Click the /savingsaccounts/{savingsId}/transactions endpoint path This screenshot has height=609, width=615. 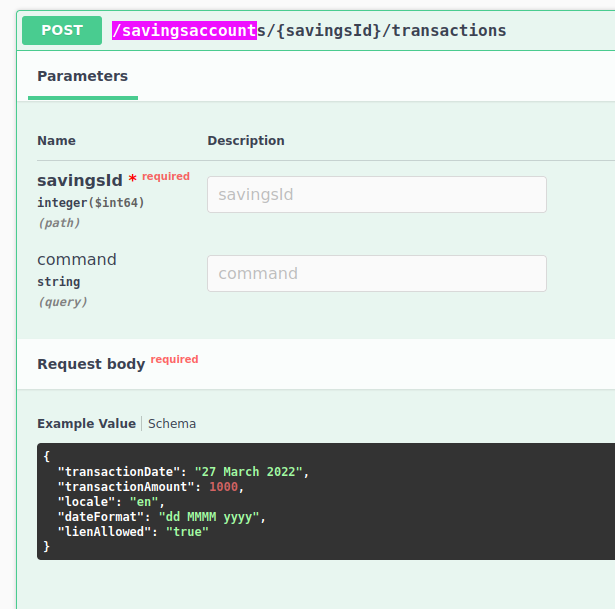309,31
